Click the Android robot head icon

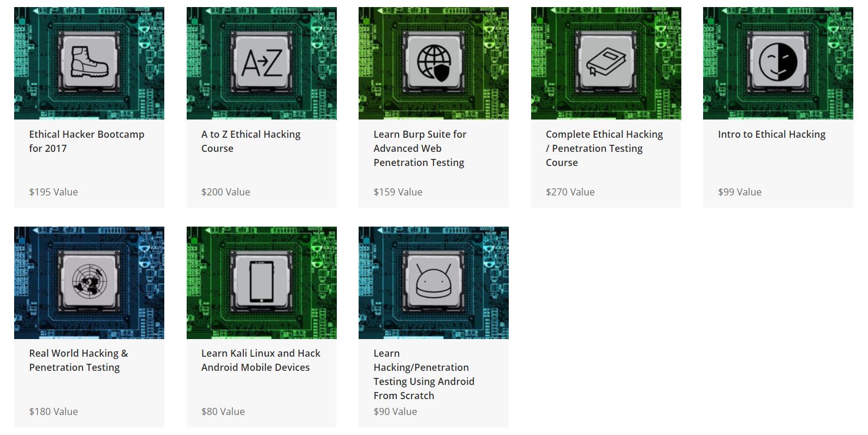434,280
